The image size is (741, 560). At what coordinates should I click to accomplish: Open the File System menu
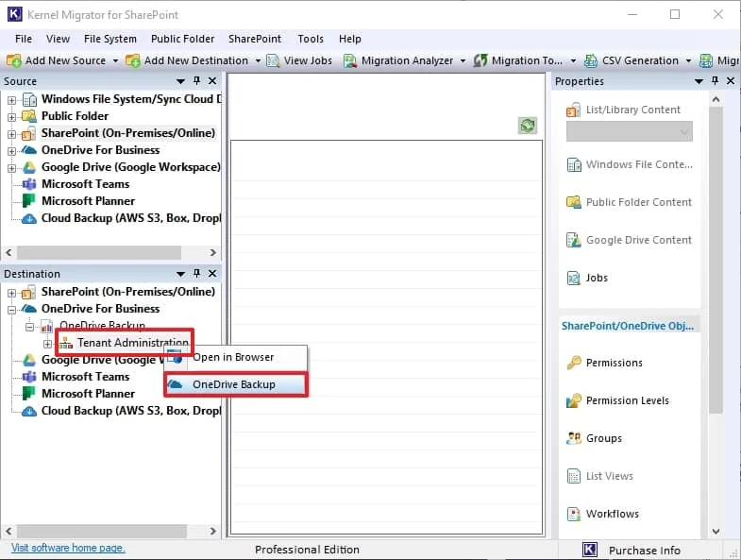coord(110,39)
